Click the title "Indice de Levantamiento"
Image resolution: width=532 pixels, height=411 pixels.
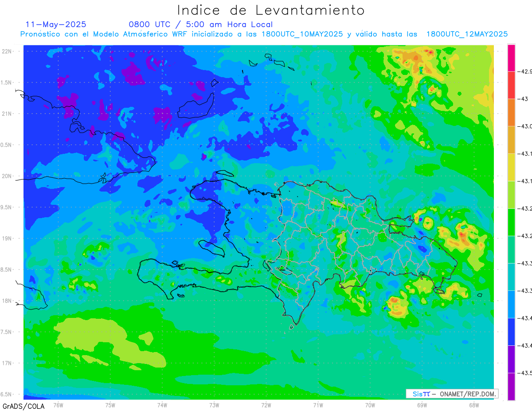(x=271, y=10)
